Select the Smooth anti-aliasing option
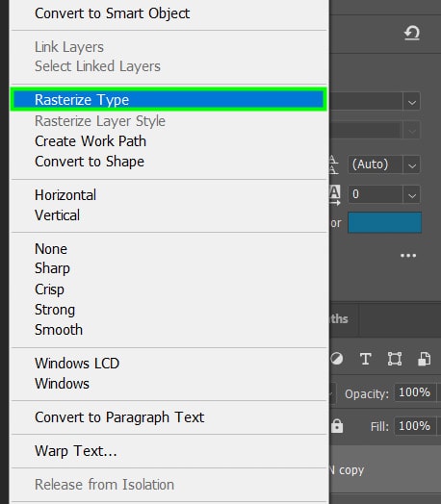This screenshot has height=504, width=441. [59, 330]
